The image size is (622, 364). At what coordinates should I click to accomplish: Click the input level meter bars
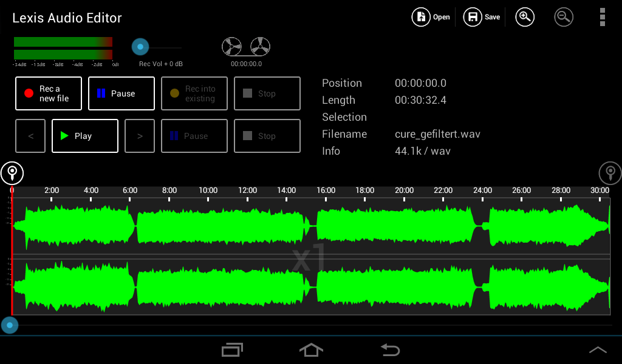coord(63,48)
